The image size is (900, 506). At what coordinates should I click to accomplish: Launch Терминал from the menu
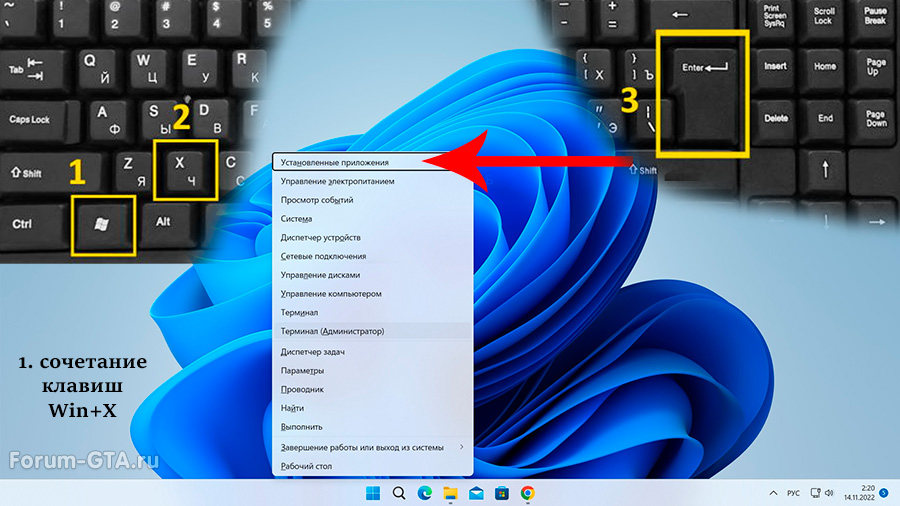click(372, 313)
